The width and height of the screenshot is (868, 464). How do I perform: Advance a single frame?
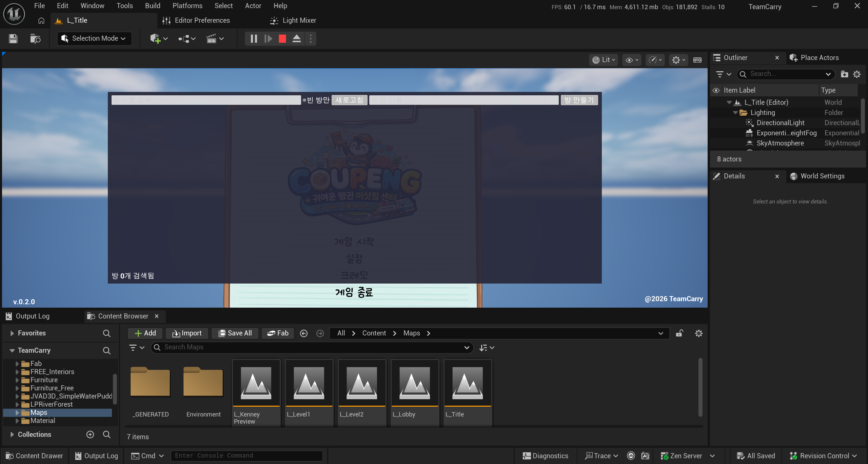[268, 39]
